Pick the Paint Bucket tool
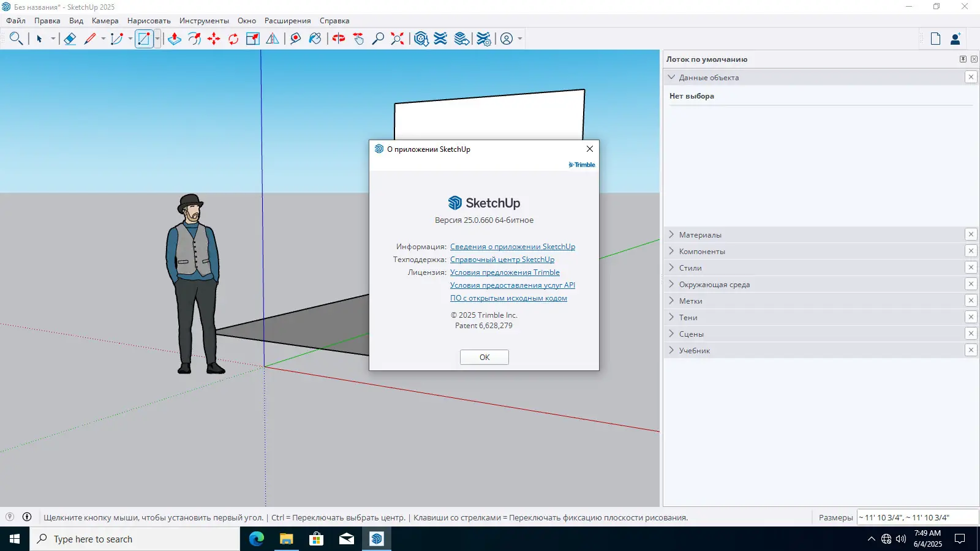 [315, 39]
